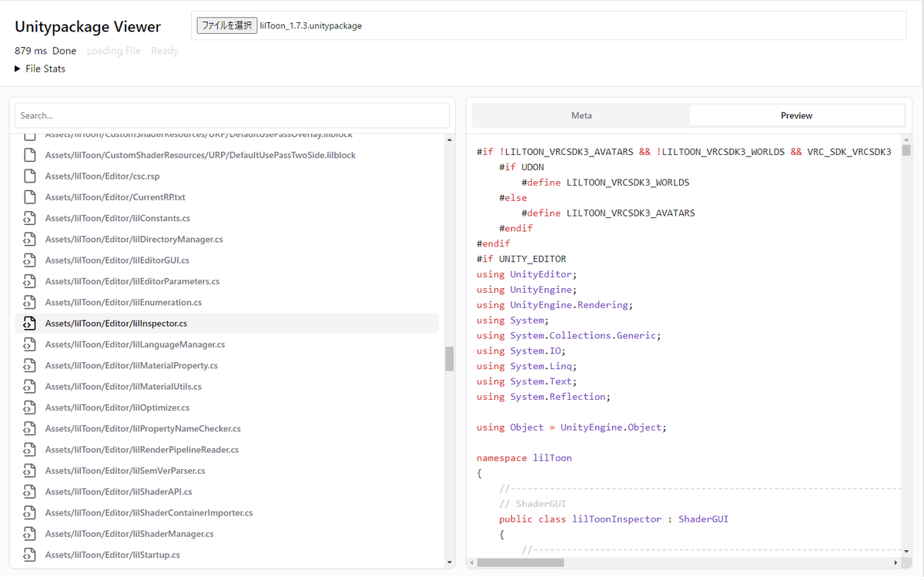This screenshot has height=577, width=924.
Task: Click code file icon beside lilShaderManager.cs
Action: coord(29,534)
